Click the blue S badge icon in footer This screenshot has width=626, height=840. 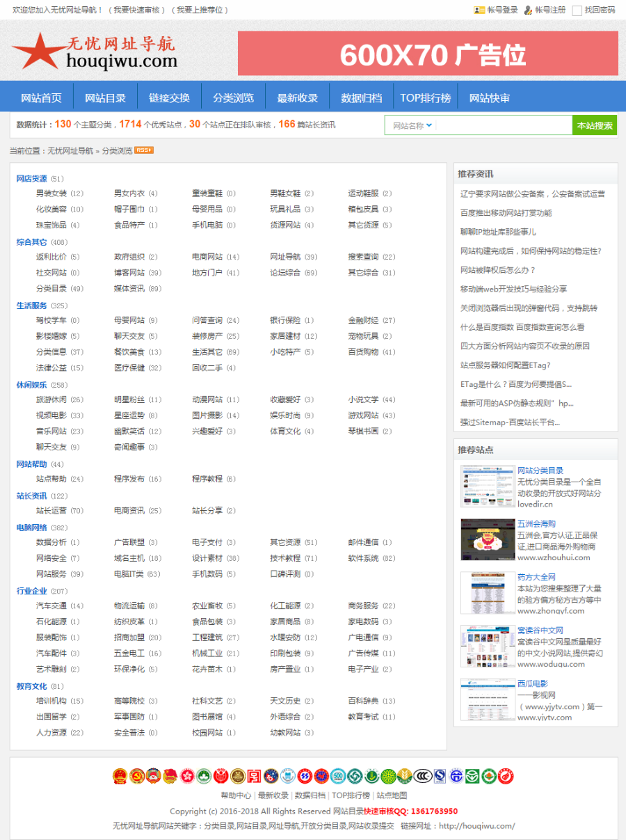(439, 775)
